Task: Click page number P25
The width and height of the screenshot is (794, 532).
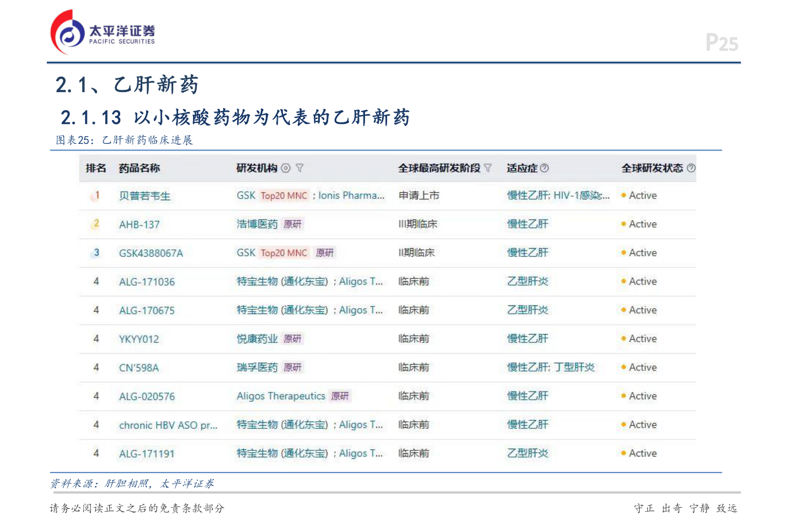Action: point(722,42)
